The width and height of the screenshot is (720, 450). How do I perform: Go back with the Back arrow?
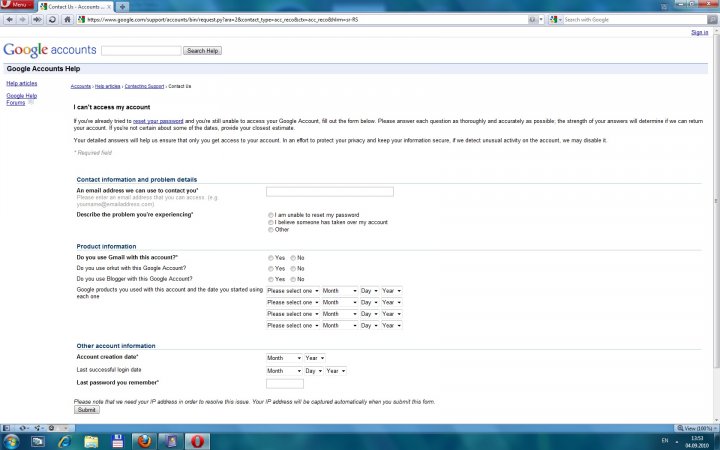[10, 20]
